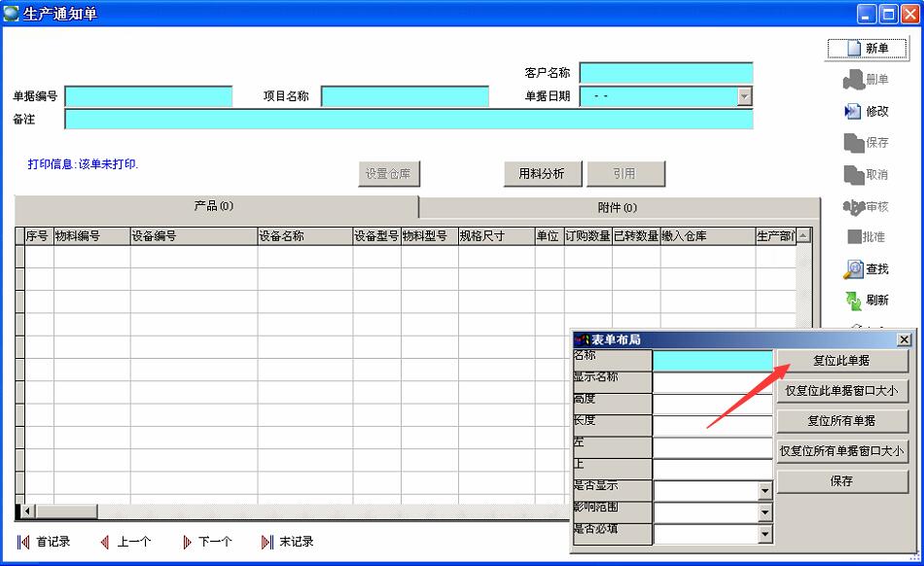Close the 表单布局 dialog
The height and width of the screenshot is (566, 924).
[904, 339]
